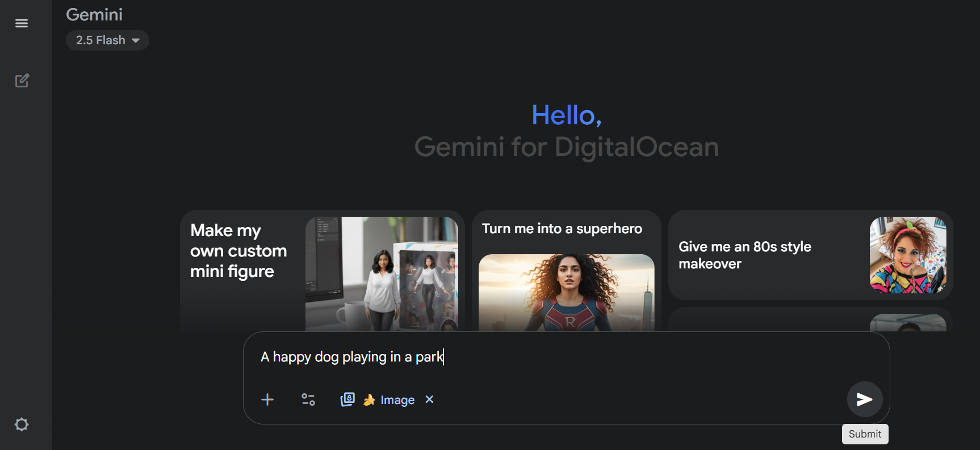The height and width of the screenshot is (450, 980).
Task: Open settings gear in sidebar
Action: 22,424
